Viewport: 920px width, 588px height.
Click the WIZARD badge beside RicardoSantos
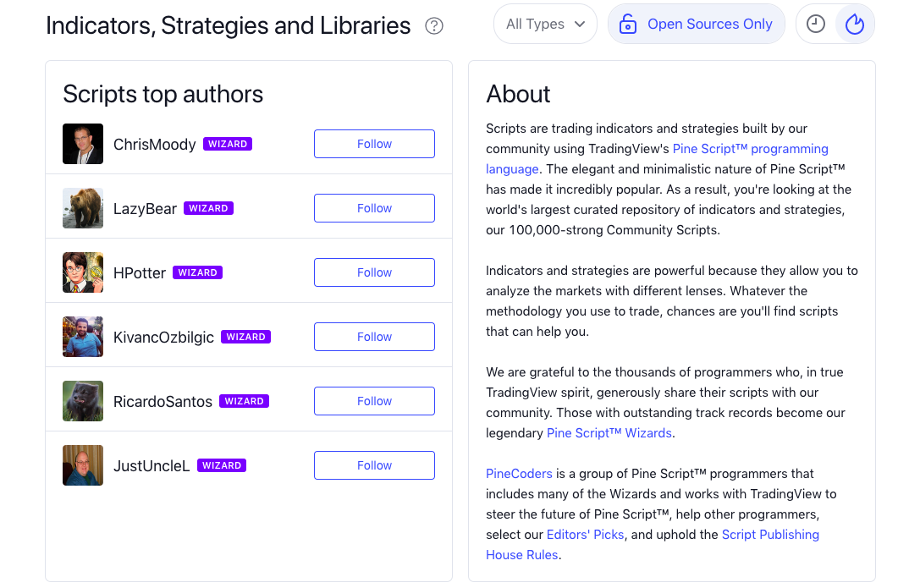point(244,401)
